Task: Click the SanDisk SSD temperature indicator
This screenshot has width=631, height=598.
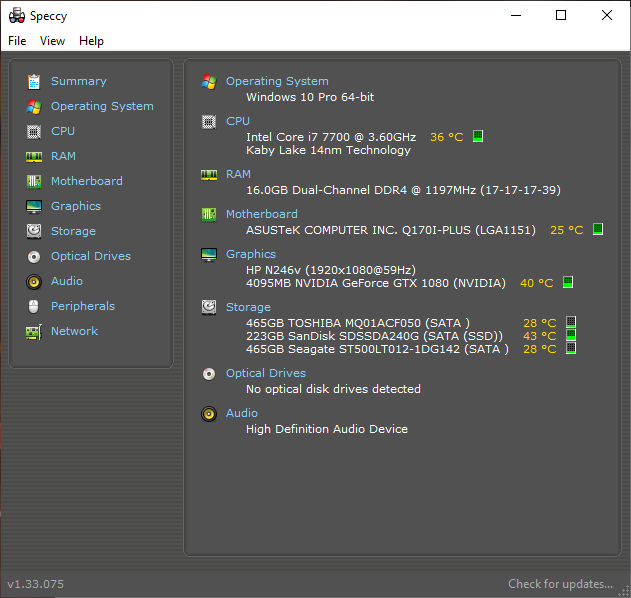Action: point(571,335)
